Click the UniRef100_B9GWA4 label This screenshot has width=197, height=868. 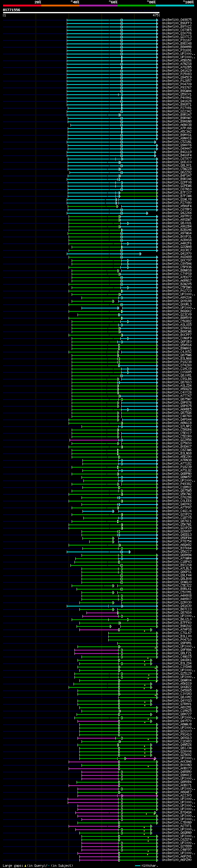[177, 91]
